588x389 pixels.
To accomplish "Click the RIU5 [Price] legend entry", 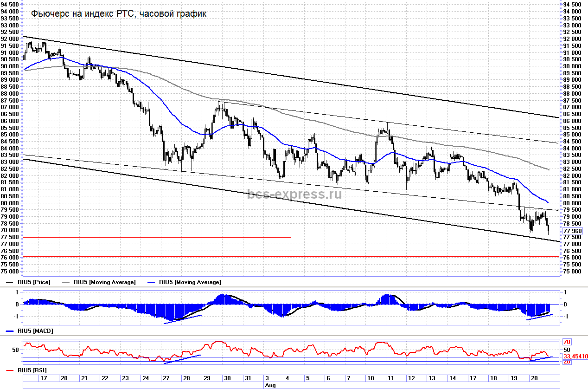I will (35, 282).
